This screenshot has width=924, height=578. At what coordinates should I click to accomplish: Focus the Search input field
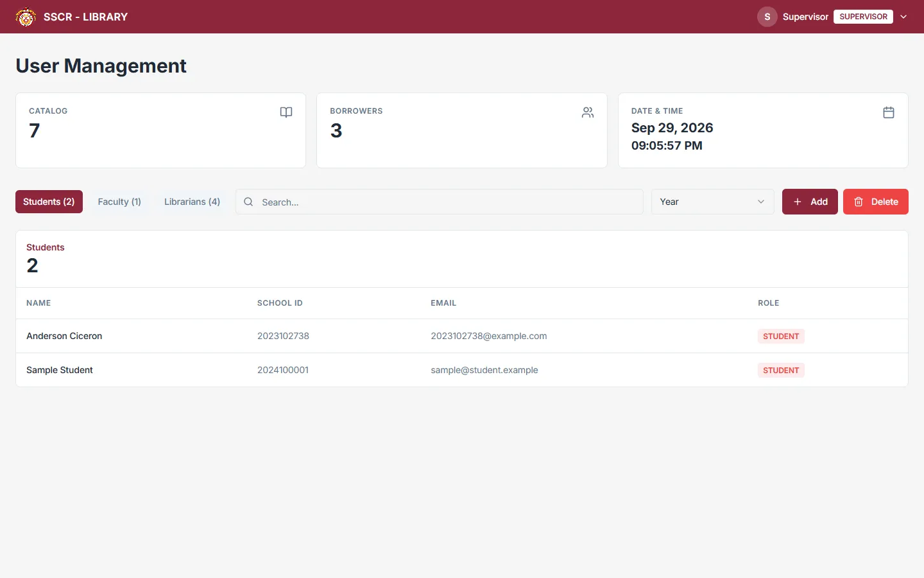click(x=440, y=202)
